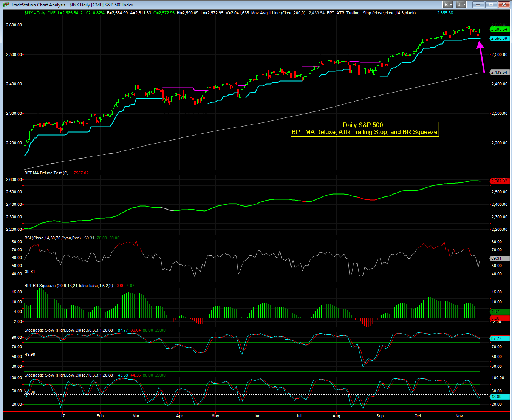Minimize the Chart Analysis window
Screen dimensions: 512x420
[478, 5]
